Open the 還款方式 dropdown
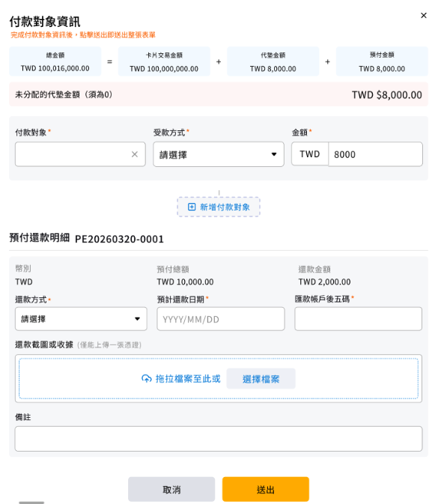Viewport: 441px width, 504px height. pos(81,319)
